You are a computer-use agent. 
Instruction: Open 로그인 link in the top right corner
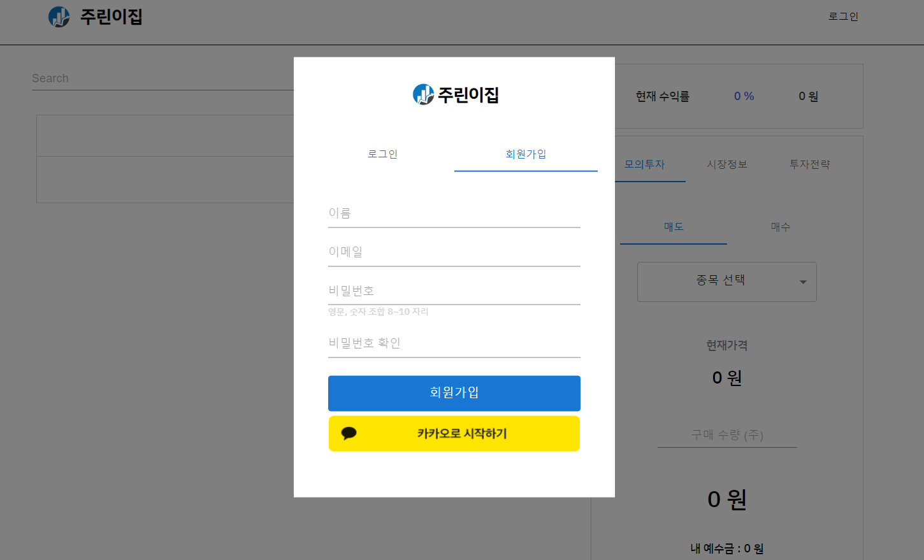[x=843, y=17]
